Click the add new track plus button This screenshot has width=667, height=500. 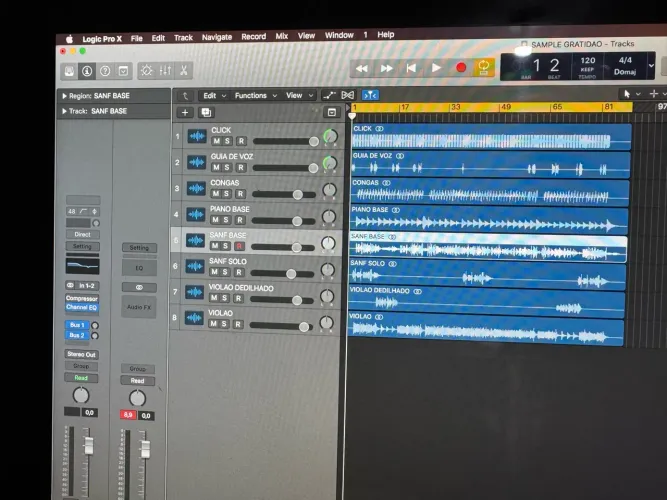click(x=185, y=112)
